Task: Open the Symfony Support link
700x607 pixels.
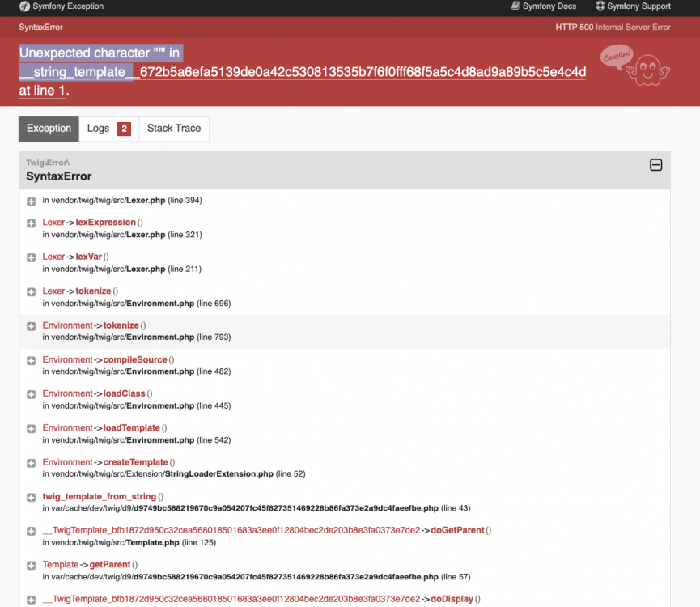Action: click(x=638, y=6)
